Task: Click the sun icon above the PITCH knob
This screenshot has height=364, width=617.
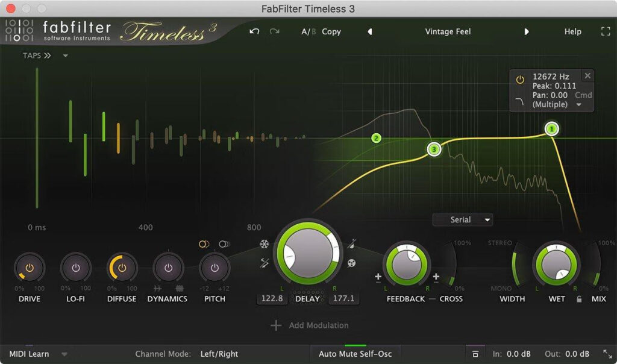Action: tap(203, 243)
